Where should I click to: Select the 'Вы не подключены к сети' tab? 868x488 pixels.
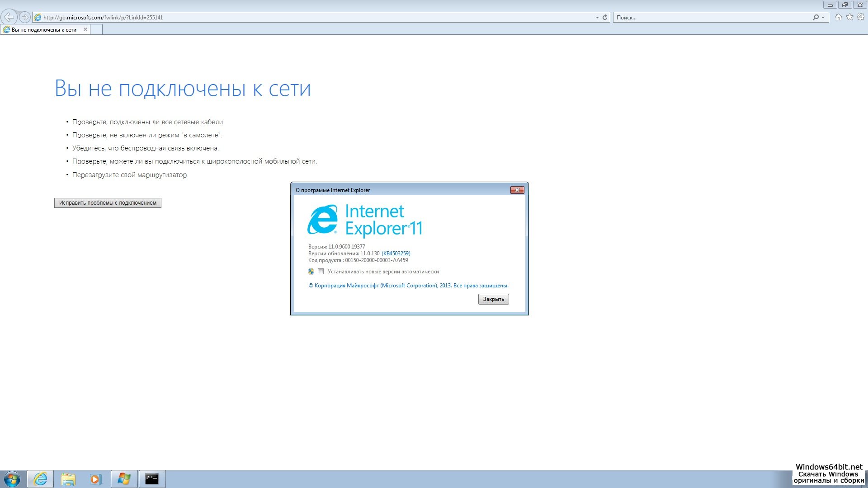pos(44,30)
